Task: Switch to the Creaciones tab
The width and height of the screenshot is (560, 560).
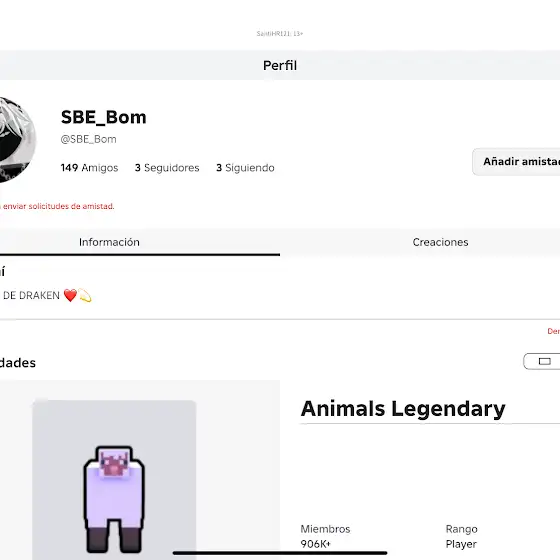Action: pyautogui.click(x=440, y=242)
